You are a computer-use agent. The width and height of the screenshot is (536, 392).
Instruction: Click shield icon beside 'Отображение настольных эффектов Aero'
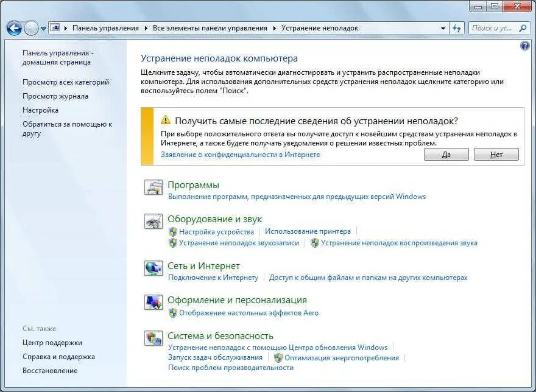[172, 313]
